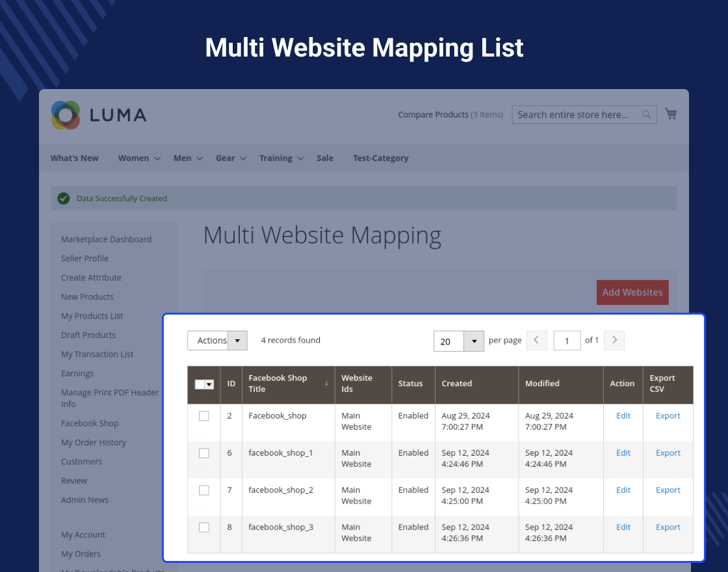Open New Products in sidebar
Viewport: 728px width, 572px height.
pos(87,296)
